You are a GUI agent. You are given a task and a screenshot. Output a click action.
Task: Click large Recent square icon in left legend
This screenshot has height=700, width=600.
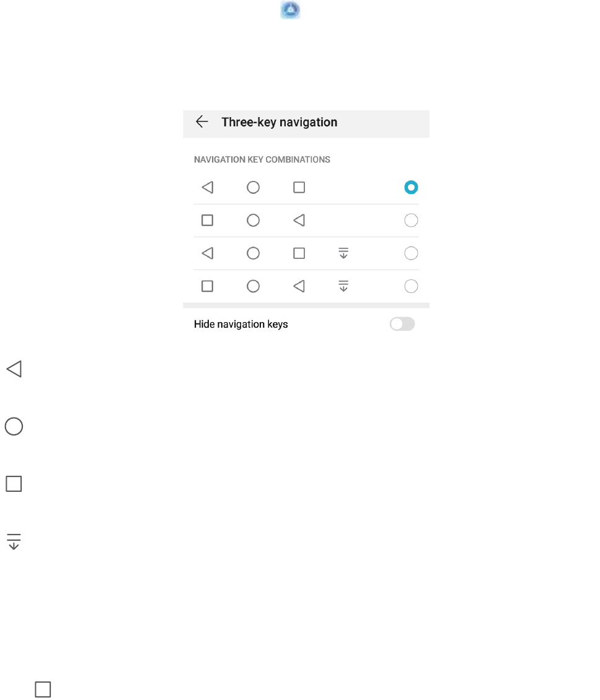[x=14, y=484]
